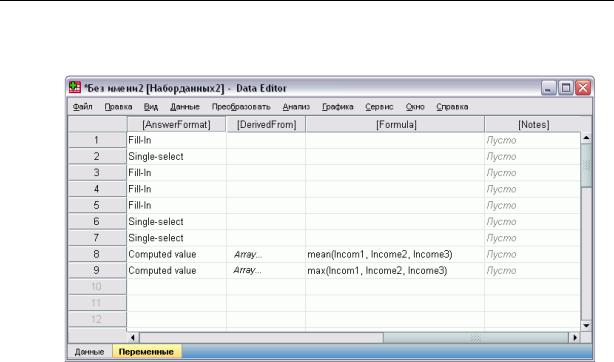
Task: Click the [AnswerFormat] column header
Action: coord(176,125)
